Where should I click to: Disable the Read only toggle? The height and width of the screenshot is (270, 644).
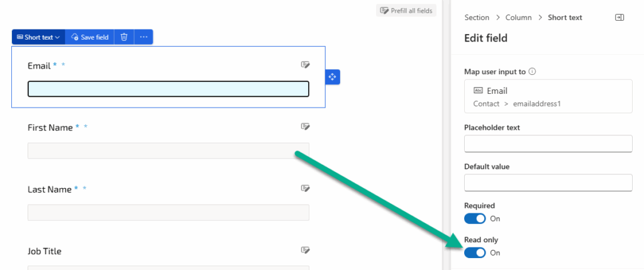pyautogui.click(x=475, y=252)
